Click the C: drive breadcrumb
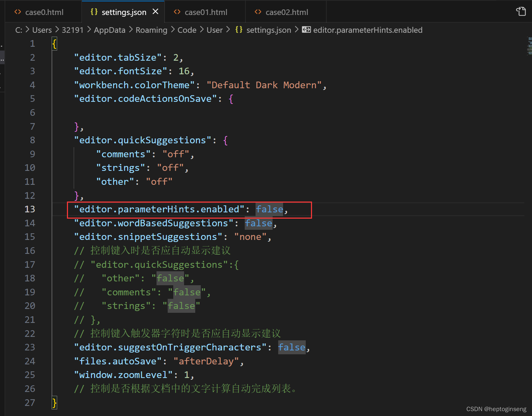 pos(18,30)
